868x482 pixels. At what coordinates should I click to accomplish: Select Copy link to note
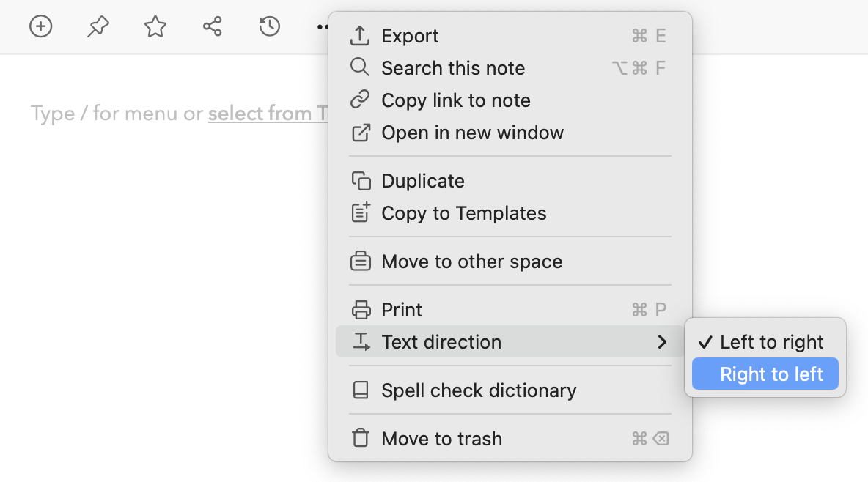tap(455, 100)
